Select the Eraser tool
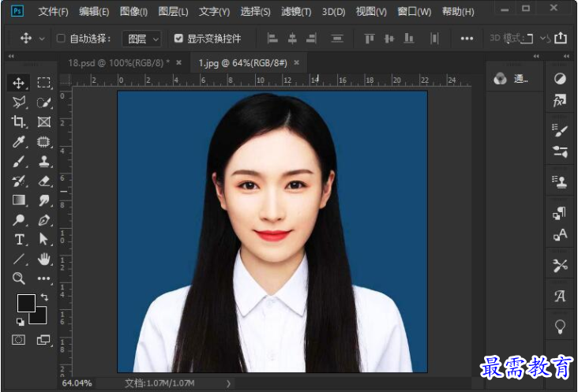Image resolution: width=578 pixels, height=392 pixels. tap(44, 181)
